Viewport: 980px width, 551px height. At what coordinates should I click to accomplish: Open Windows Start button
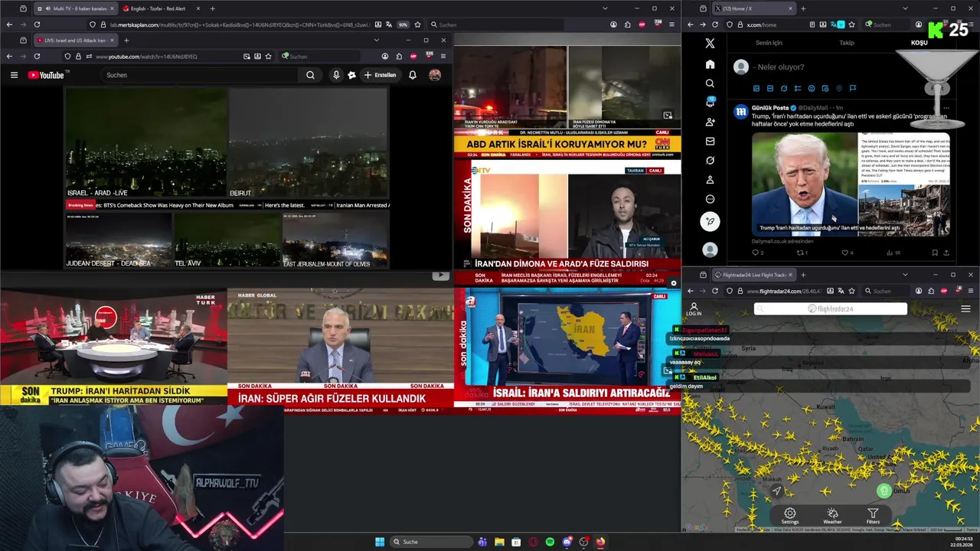[380, 542]
